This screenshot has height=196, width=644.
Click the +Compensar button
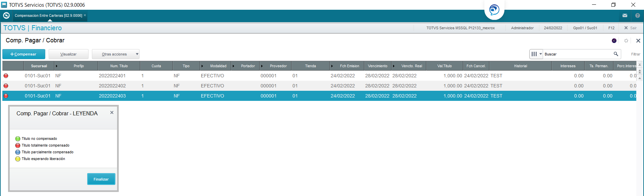(24, 54)
